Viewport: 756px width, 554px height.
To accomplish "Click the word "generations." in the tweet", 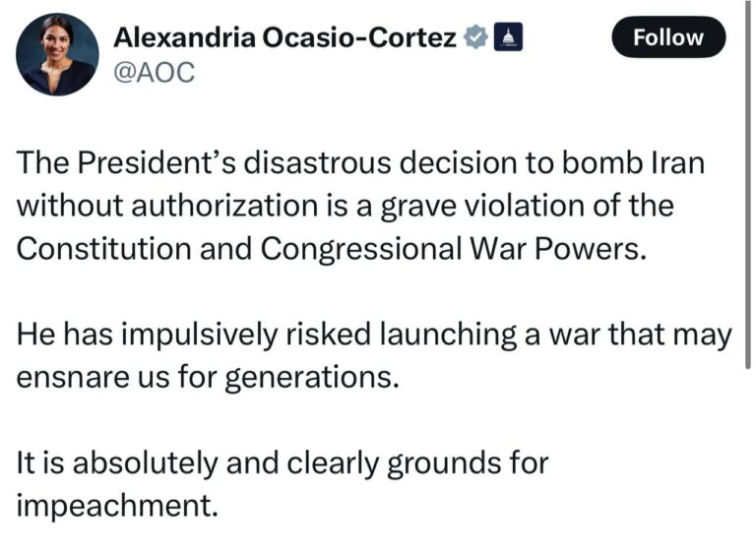I will pyautogui.click(x=312, y=378).
